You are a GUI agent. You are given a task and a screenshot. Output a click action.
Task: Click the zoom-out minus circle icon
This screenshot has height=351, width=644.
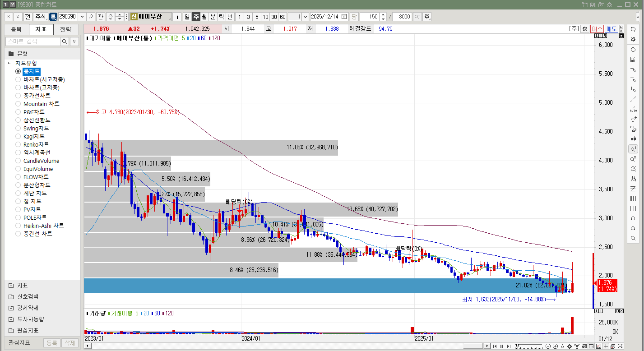(x=548, y=346)
